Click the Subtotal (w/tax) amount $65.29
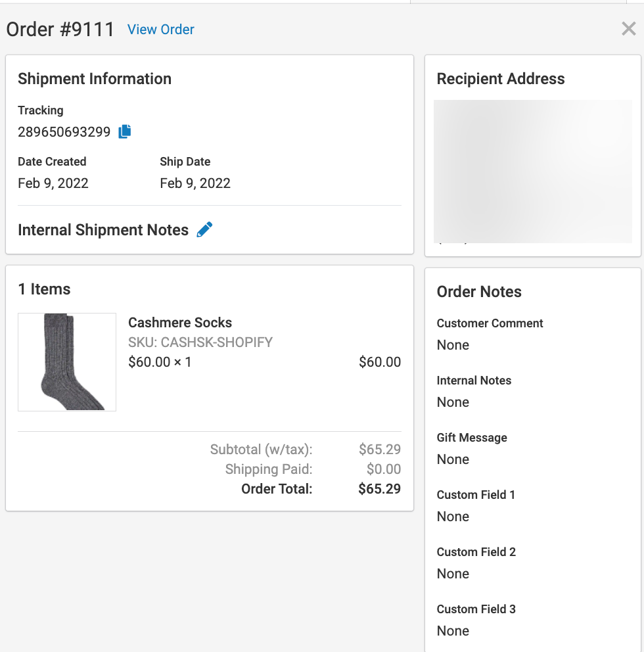The height and width of the screenshot is (652, 644). [380, 449]
